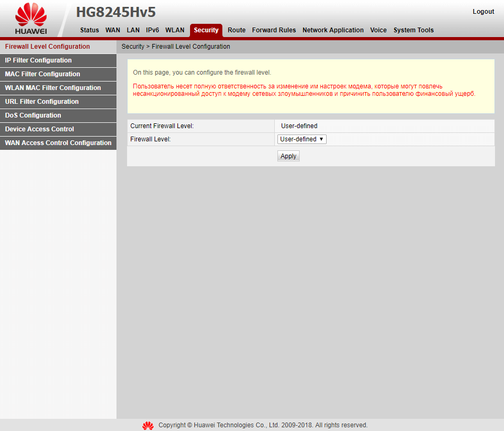Open Network Application settings
Screen dimensions: 504x431
pos(333,30)
